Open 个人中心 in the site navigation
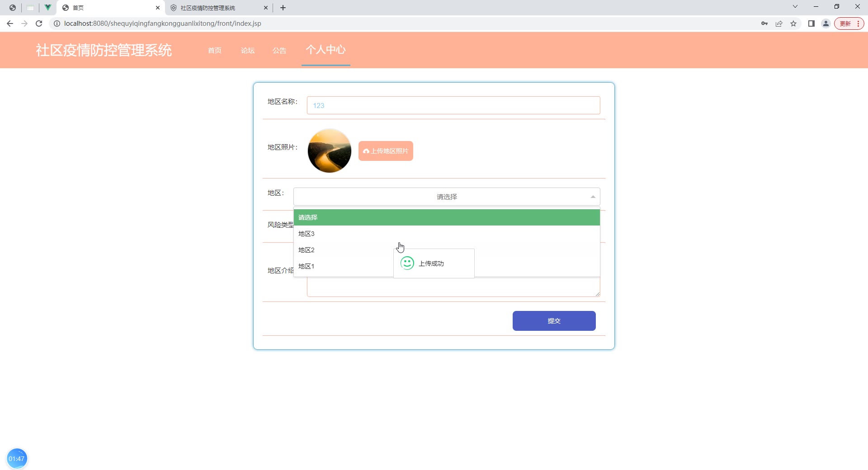Viewport: 868px width, 470px height. (x=326, y=50)
